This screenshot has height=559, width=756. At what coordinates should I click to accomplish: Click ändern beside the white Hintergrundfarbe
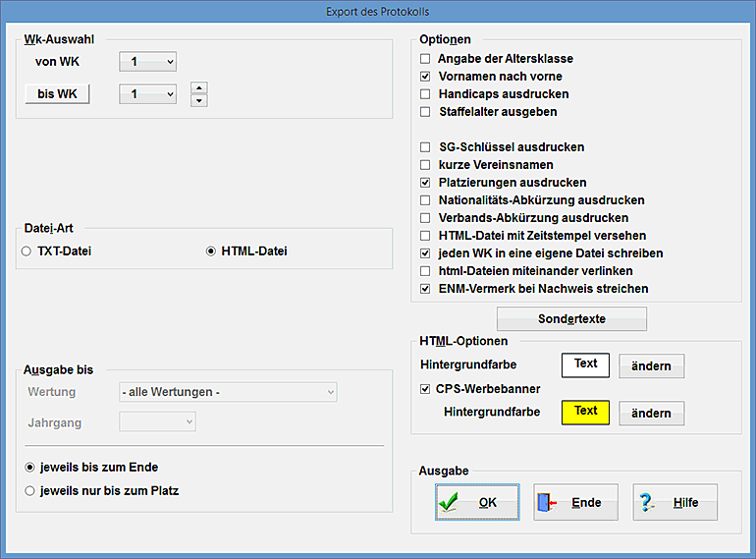651,366
